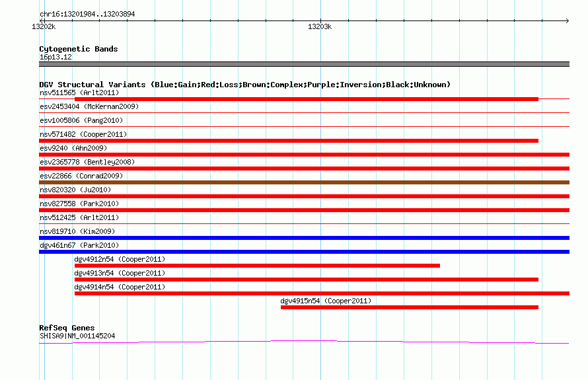
Task: Click the brown esv22866 (Conrad2009) complex bar
Action: pos(304,182)
